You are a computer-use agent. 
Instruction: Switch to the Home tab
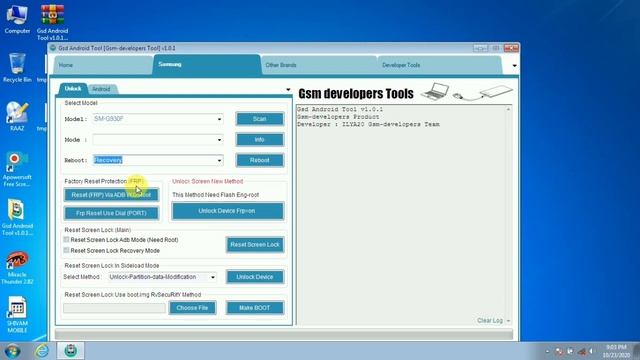(x=102, y=65)
